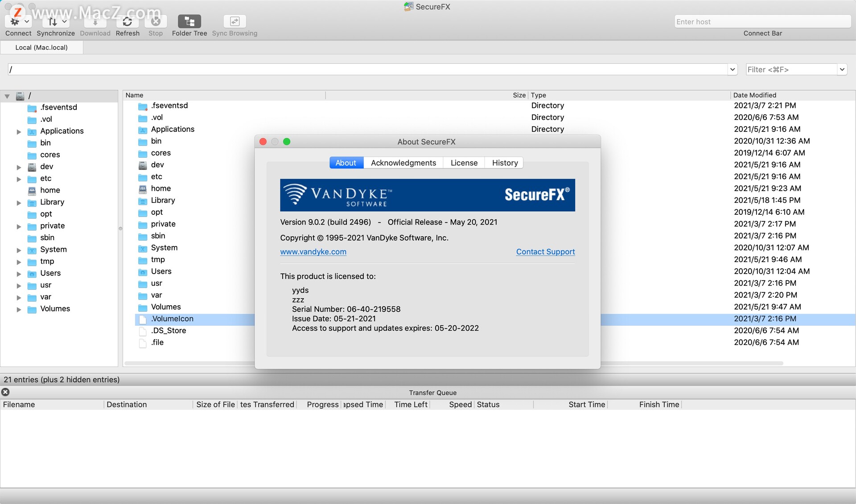Click the Stop toolbar icon

(x=156, y=21)
